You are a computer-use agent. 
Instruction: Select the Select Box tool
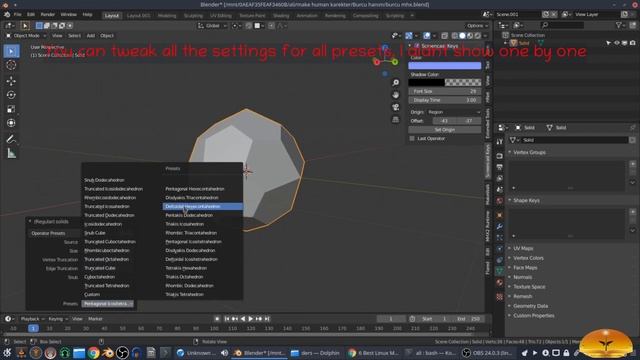click(11, 51)
